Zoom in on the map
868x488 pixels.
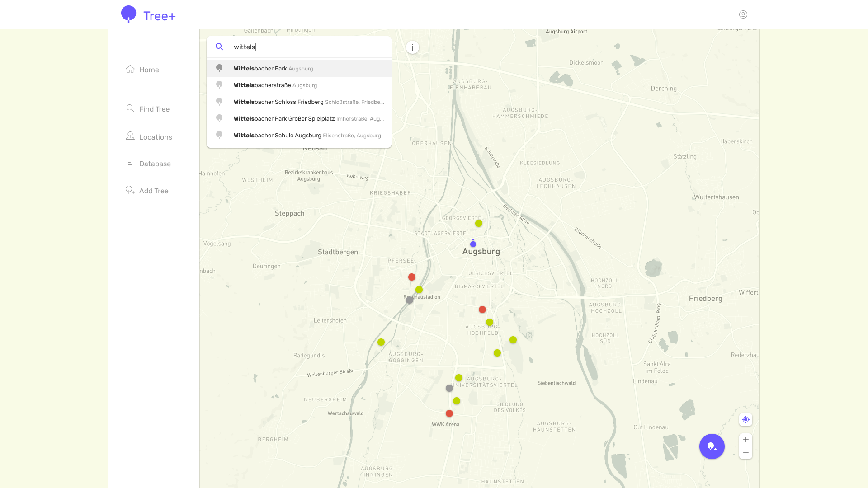coord(745,440)
